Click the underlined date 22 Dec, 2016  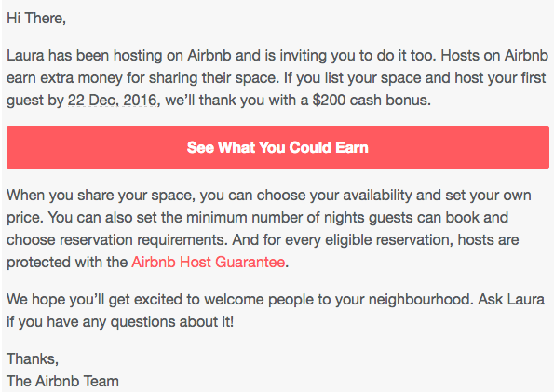(112, 101)
